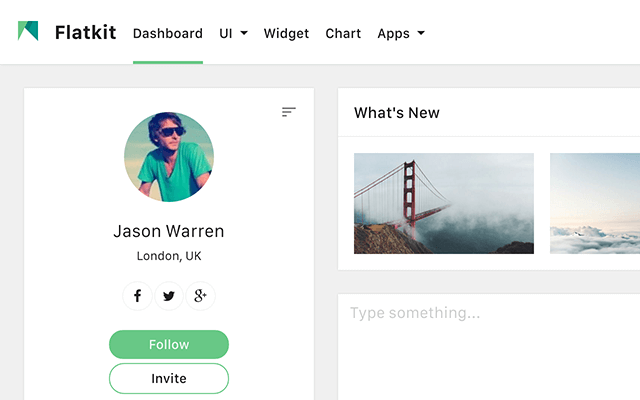Open the Golden Gate Bridge photo thumbnail
The width and height of the screenshot is (640, 400).
pos(443,203)
